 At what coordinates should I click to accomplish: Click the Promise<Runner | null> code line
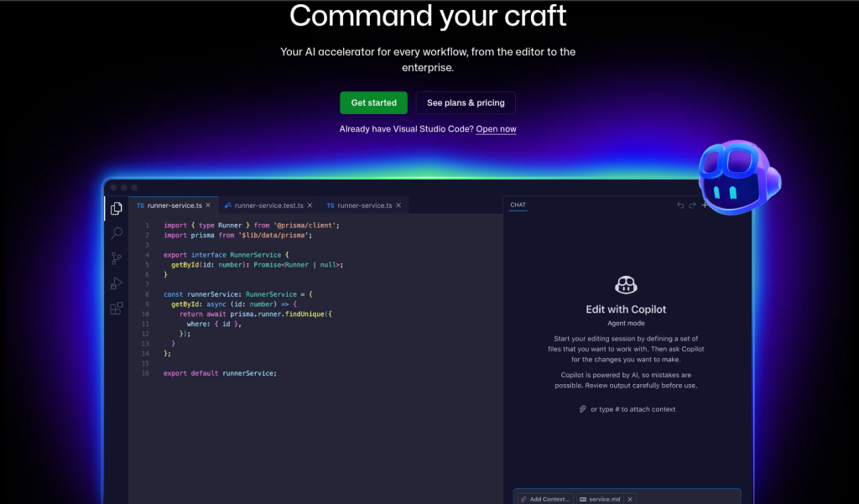tap(257, 265)
